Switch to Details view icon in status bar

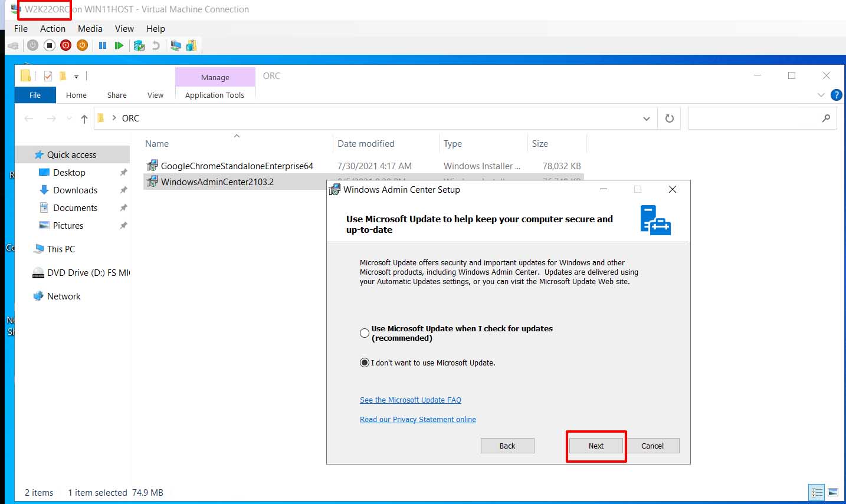[817, 492]
